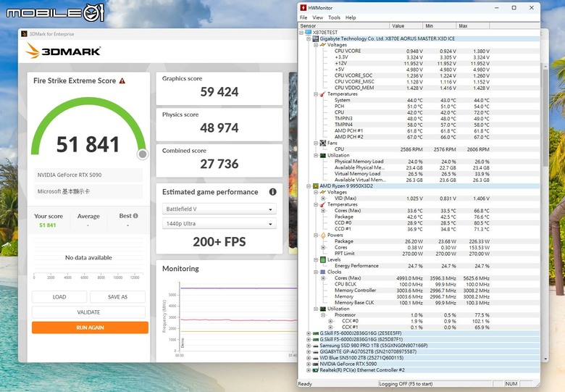Click the Realtek Ethernet Controller icon

(x=316, y=370)
